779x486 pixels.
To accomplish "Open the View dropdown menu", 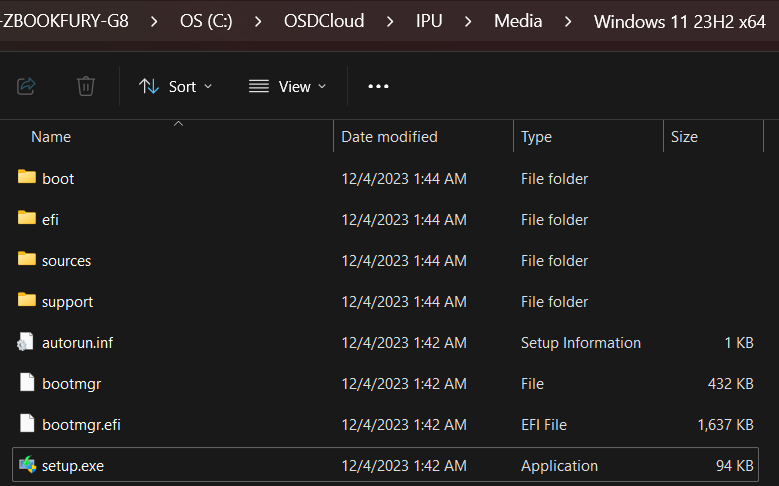I will click(287, 86).
